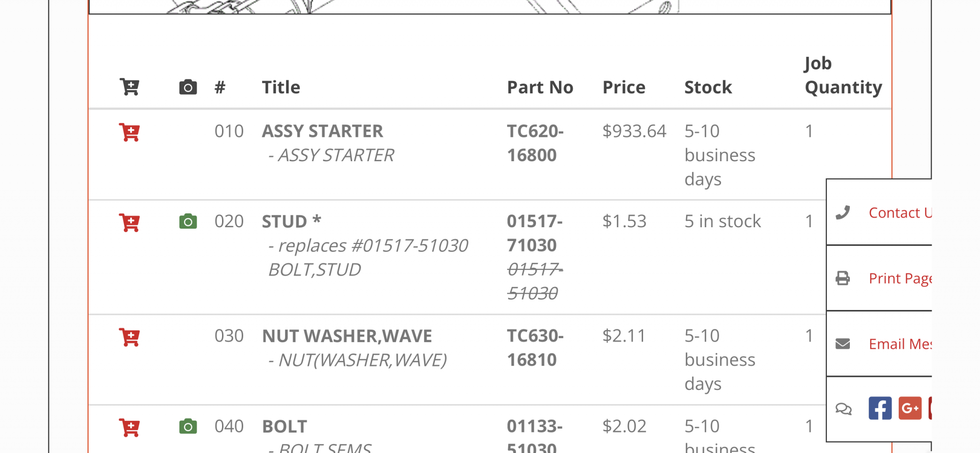The height and width of the screenshot is (453, 980).
Task: View photo of BOLT part
Action: coord(188,426)
